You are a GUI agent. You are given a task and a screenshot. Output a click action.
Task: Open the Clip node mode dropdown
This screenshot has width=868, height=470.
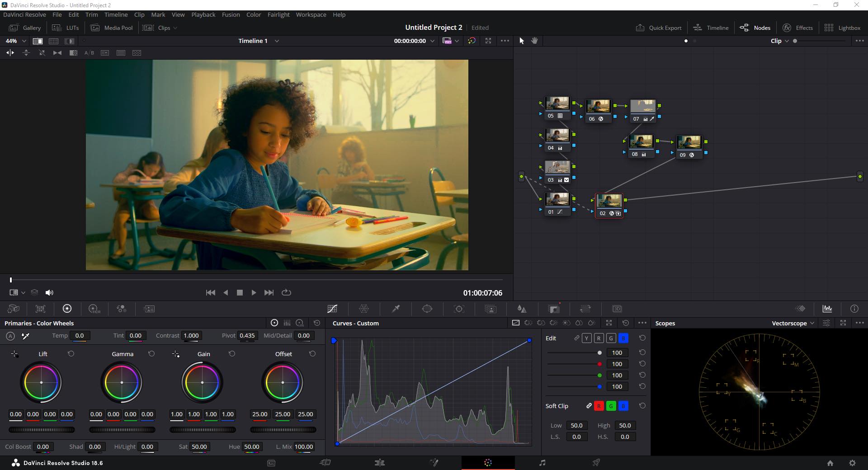[x=780, y=41]
